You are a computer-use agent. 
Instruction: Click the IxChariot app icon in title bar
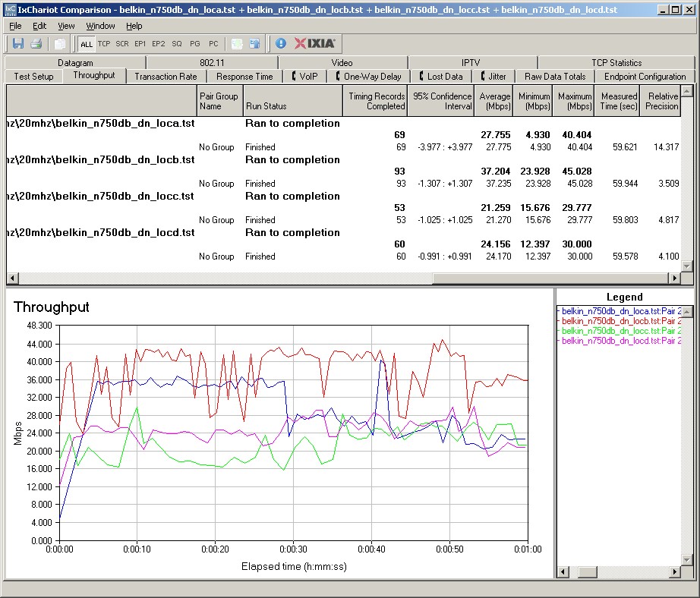(x=10, y=9)
